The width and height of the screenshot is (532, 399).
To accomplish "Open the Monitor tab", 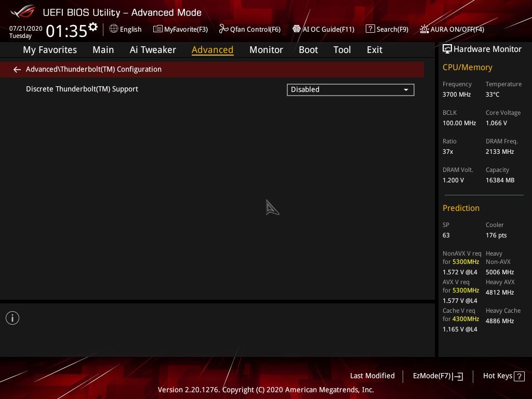I will point(266,50).
